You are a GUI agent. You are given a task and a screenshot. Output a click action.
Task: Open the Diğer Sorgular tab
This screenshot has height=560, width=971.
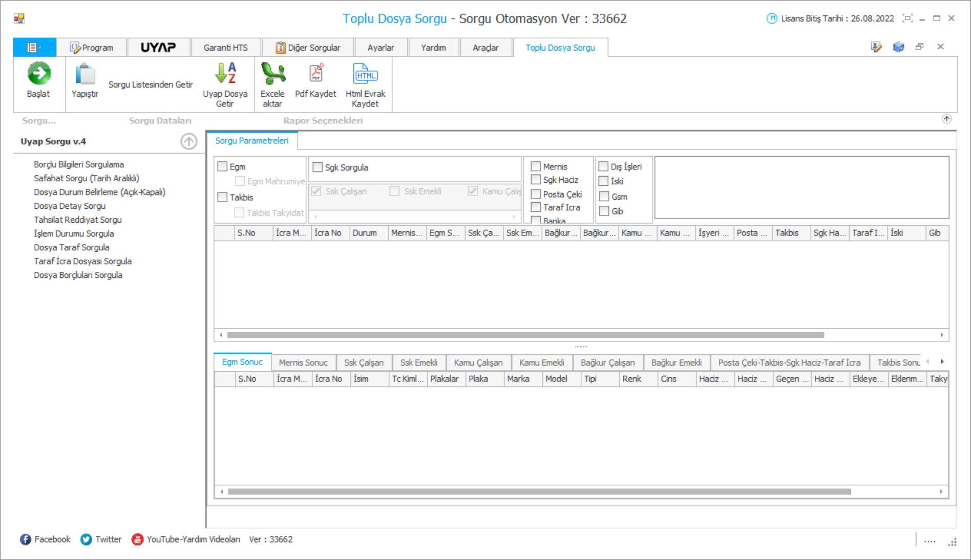point(308,48)
